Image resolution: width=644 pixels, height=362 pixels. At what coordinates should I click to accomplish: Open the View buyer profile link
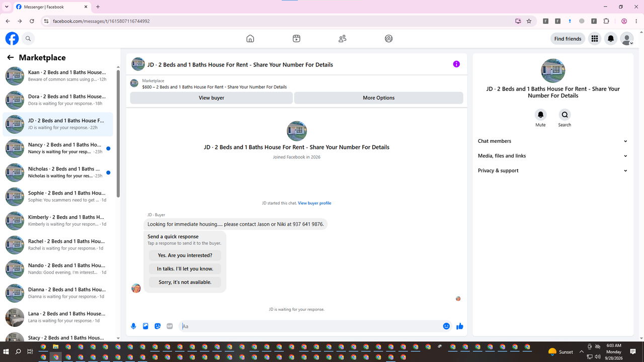coord(314,203)
